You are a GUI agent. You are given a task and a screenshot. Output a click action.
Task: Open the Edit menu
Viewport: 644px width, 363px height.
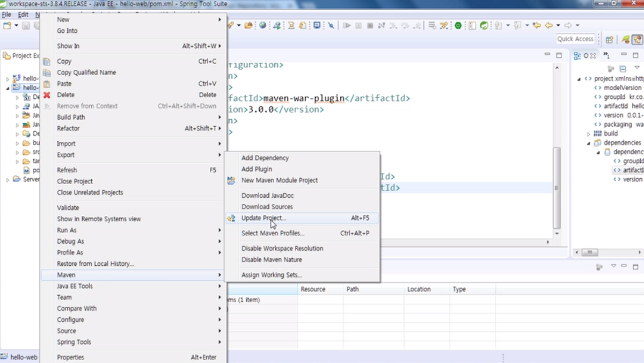click(23, 14)
